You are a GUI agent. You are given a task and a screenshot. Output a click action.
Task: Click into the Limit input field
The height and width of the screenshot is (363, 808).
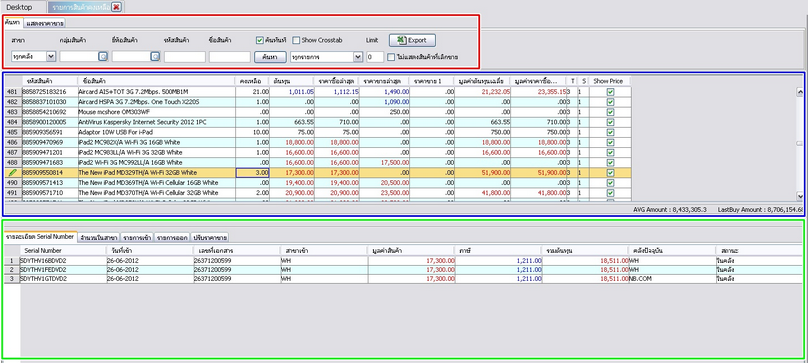point(375,57)
